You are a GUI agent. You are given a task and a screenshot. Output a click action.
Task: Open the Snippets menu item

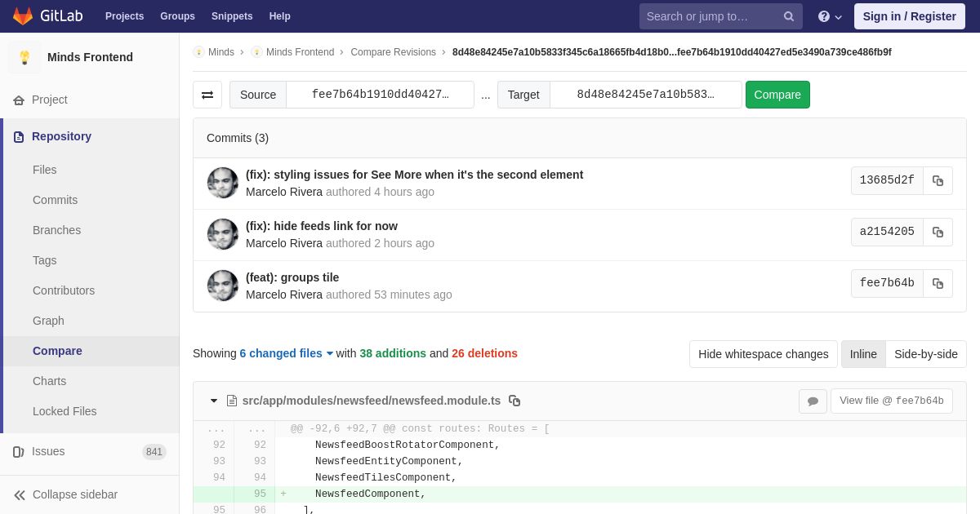[232, 16]
